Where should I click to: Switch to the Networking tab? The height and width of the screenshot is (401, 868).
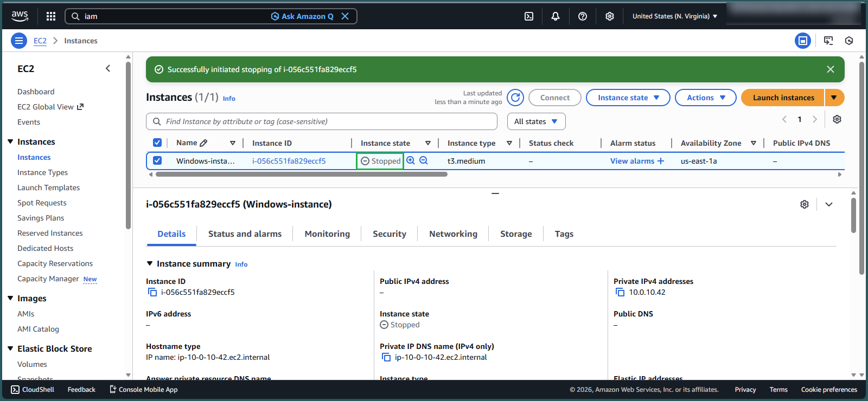tap(453, 234)
